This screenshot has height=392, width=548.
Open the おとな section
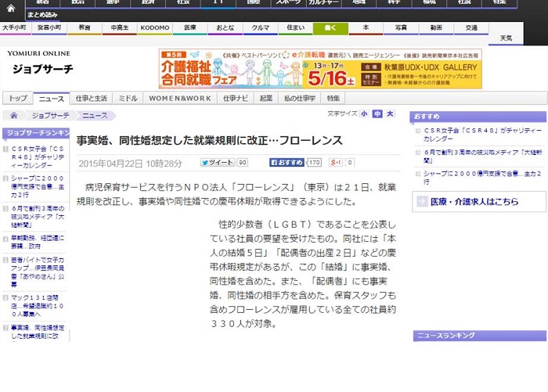click(x=225, y=27)
